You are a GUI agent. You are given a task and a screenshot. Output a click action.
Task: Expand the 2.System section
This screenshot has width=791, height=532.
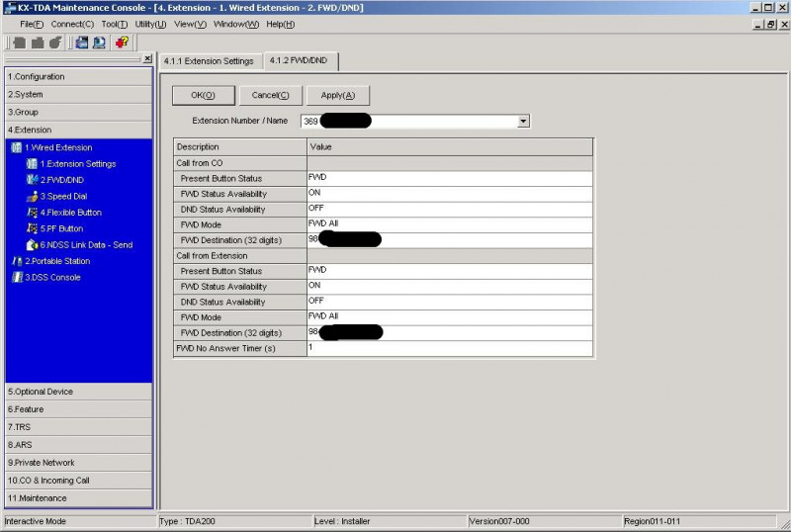coord(79,94)
